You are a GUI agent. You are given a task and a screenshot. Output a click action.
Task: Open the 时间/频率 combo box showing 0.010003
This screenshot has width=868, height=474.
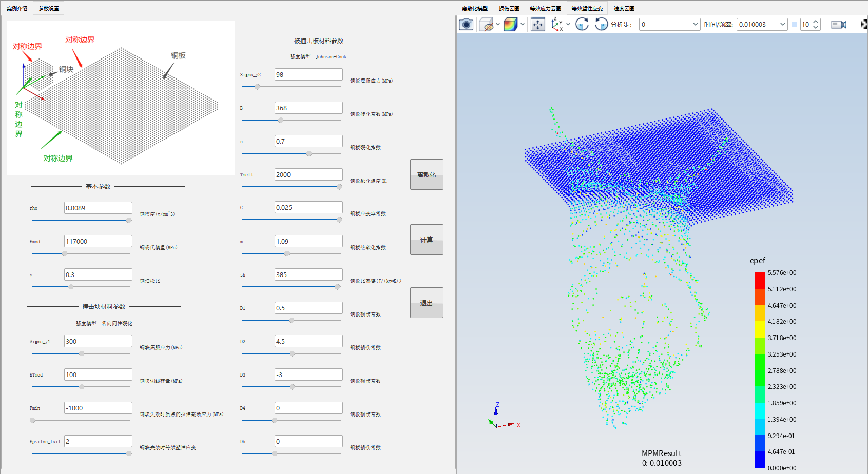[x=762, y=24]
